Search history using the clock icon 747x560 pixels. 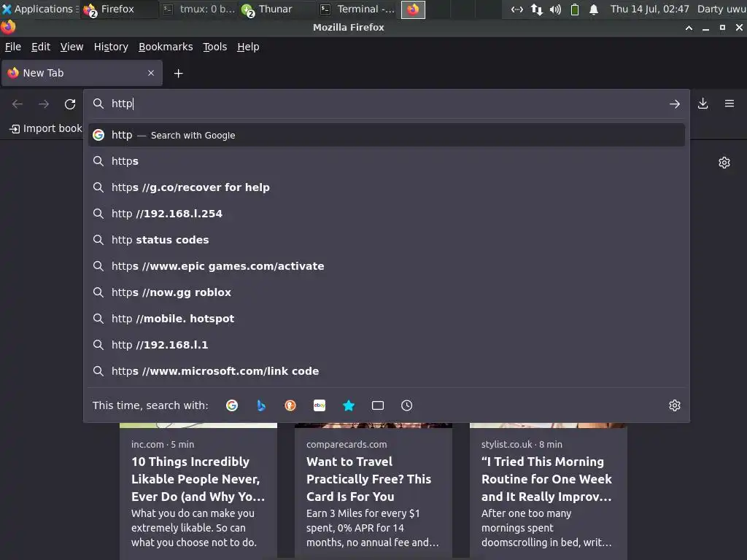point(407,405)
